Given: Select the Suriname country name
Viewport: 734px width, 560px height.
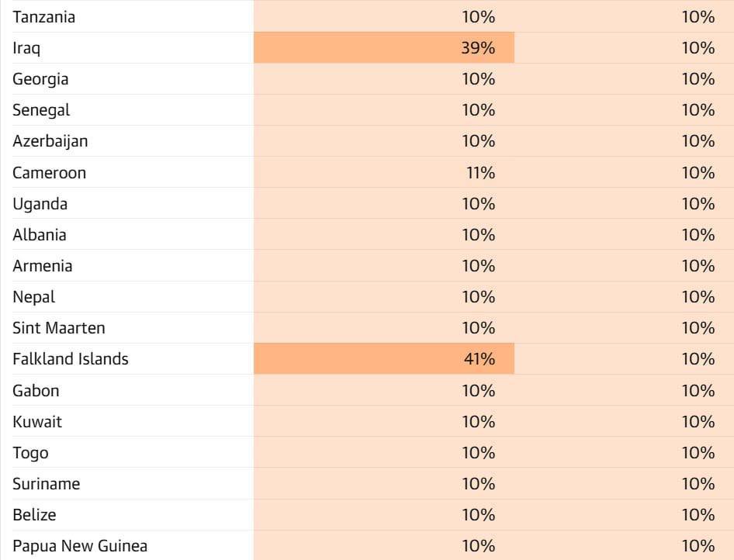Looking at the screenshot, I should (x=46, y=484).
